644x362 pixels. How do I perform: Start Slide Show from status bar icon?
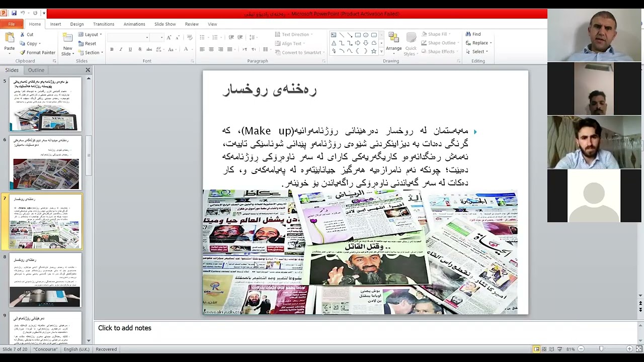coord(559,349)
